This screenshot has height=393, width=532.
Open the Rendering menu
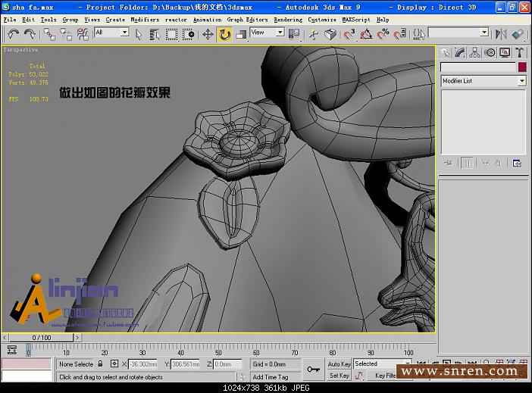pyautogui.click(x=287, y=20)
